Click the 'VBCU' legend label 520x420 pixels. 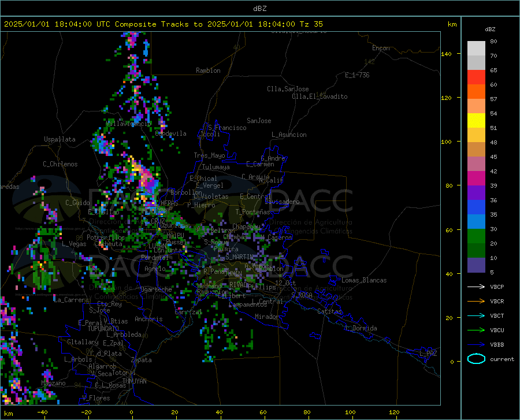497,330
